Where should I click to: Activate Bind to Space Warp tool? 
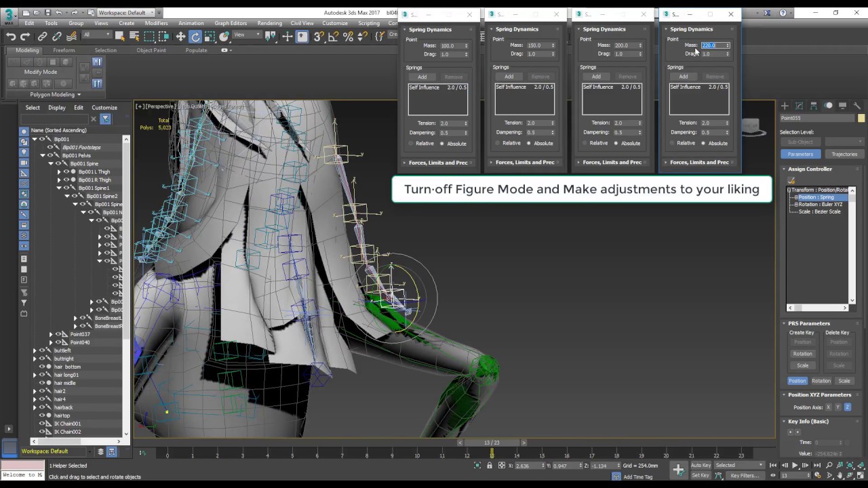[x=71, y=37]
